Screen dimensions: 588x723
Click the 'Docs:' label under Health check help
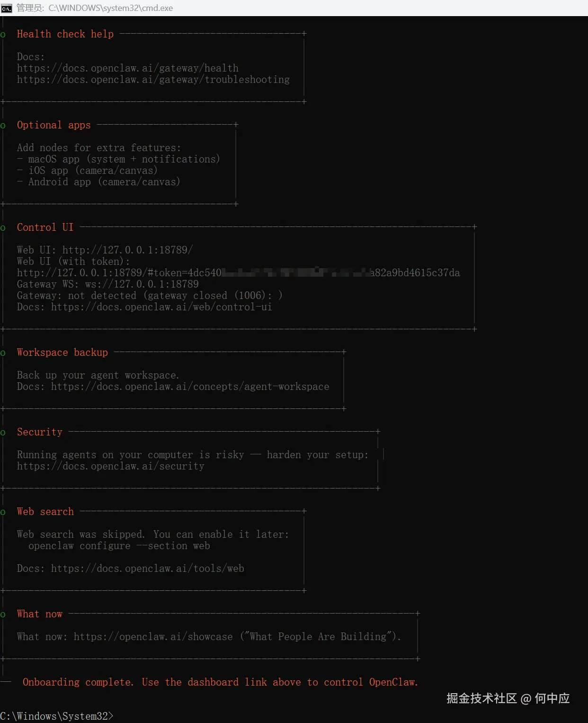(x=31, y=57)
